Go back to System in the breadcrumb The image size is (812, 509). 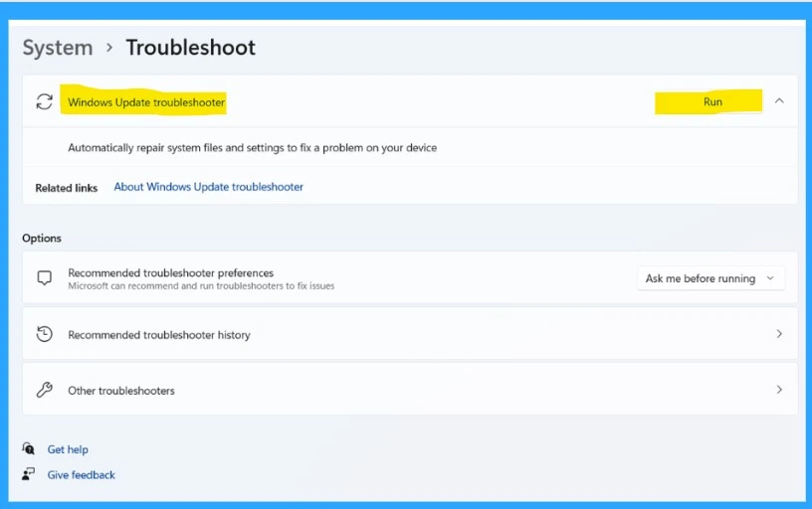pyautogui.click(x=58, y=48)
